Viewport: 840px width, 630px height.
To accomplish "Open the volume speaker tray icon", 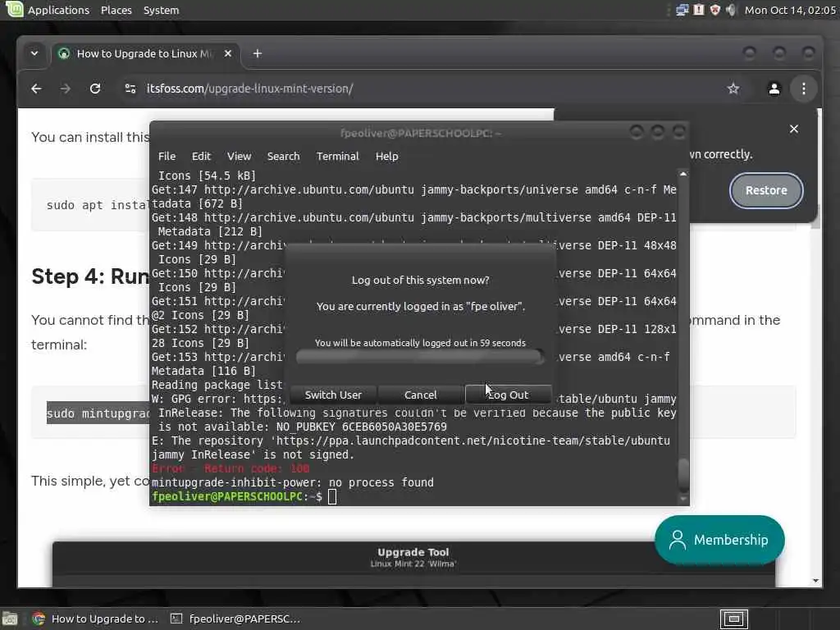I will pos(731,10).
